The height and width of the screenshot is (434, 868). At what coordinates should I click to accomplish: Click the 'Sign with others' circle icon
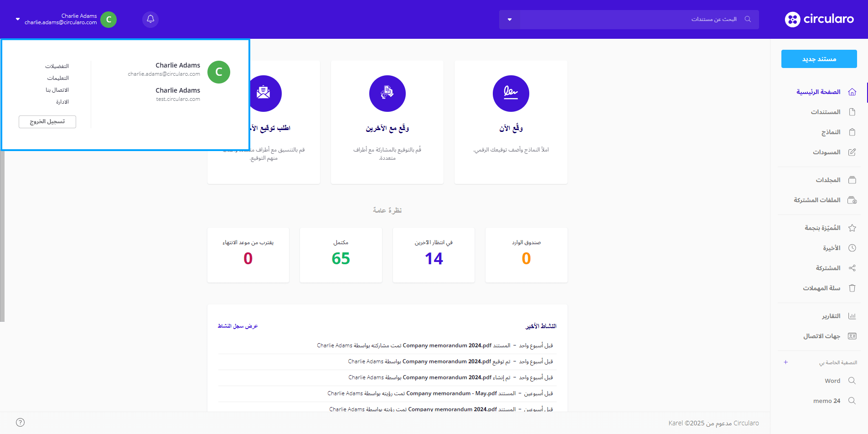coord(387,94)
